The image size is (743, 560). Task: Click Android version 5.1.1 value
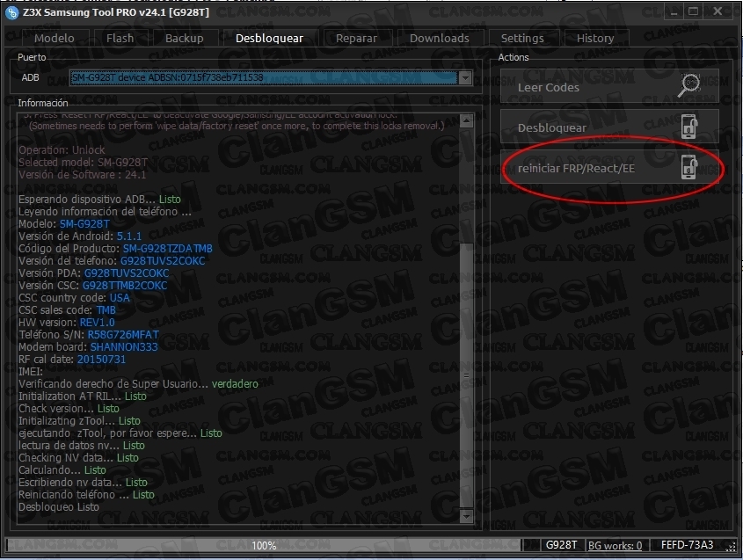(x=129, y=236)
